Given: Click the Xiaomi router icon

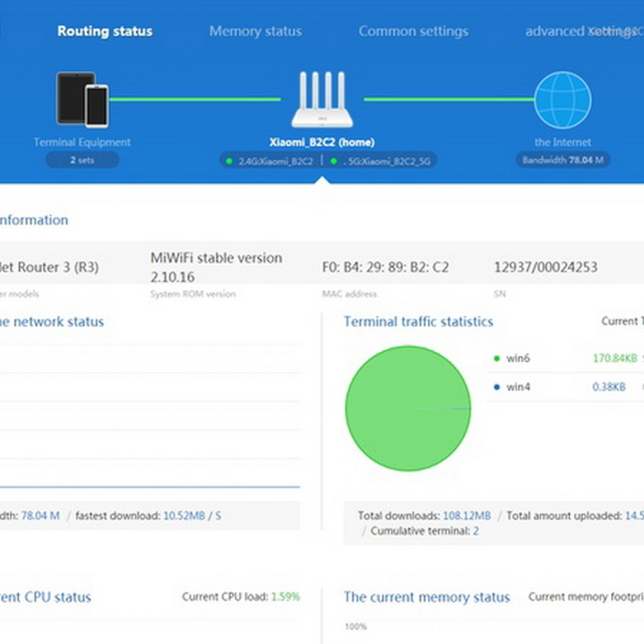Looking at the screenshot, I should (322, 99).
